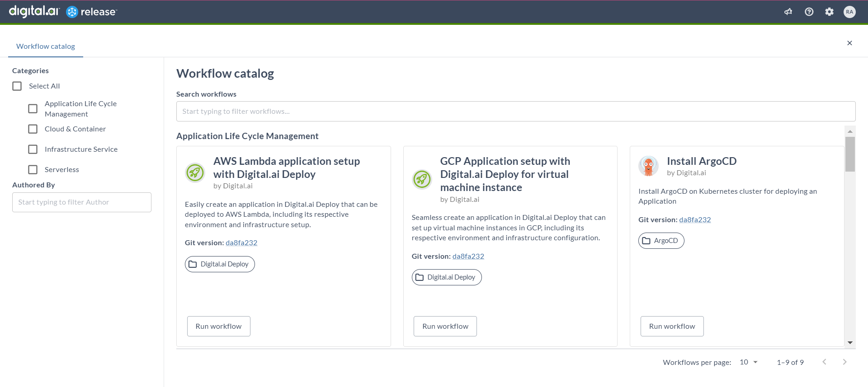Open the RA user avatar menu
Viewport: 868px width, 387px height.
click(x=849, y=12)
